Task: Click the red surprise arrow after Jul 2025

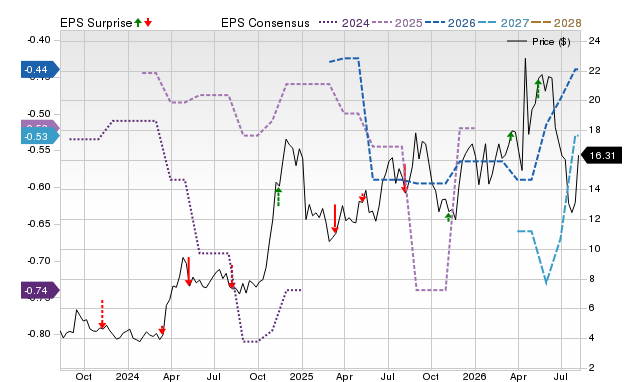Action: [404, 179]
